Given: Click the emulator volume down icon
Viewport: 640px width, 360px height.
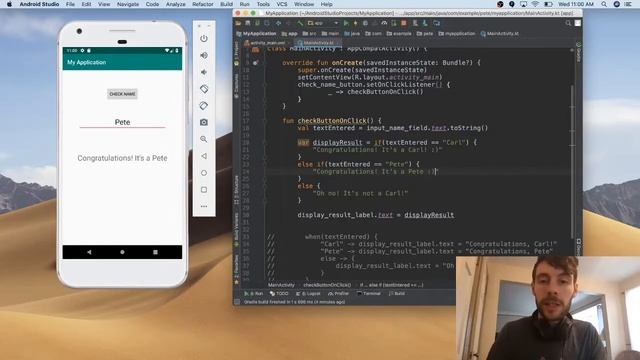Looking at the screenshot, I should click(204, 72).
